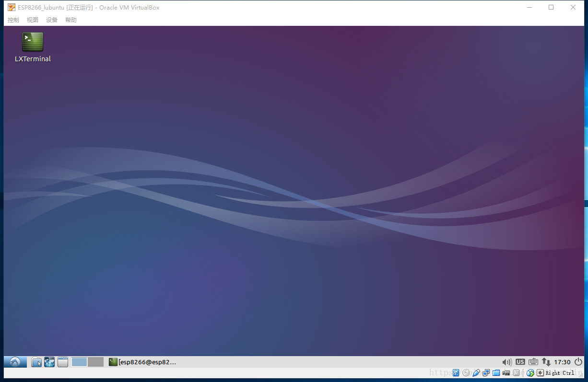
Task: Launch the web browser panel icon
Action: pos(49,362)
